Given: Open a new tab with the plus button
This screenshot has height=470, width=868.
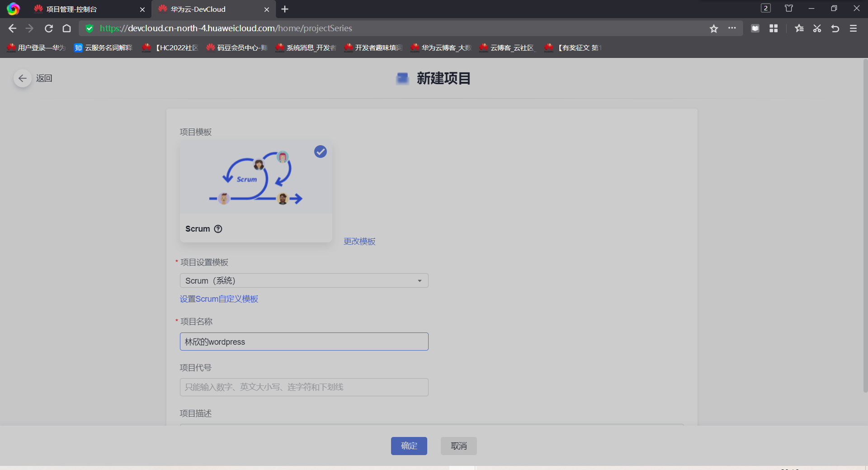Looking at the screenshot, I should tap(285, 9).
